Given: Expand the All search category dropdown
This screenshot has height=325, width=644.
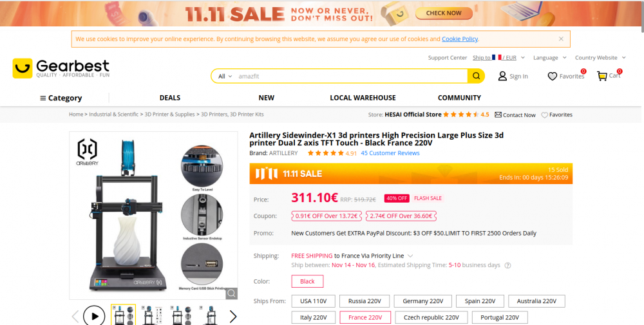Looking at the screenshot, I should coord(225,77).
